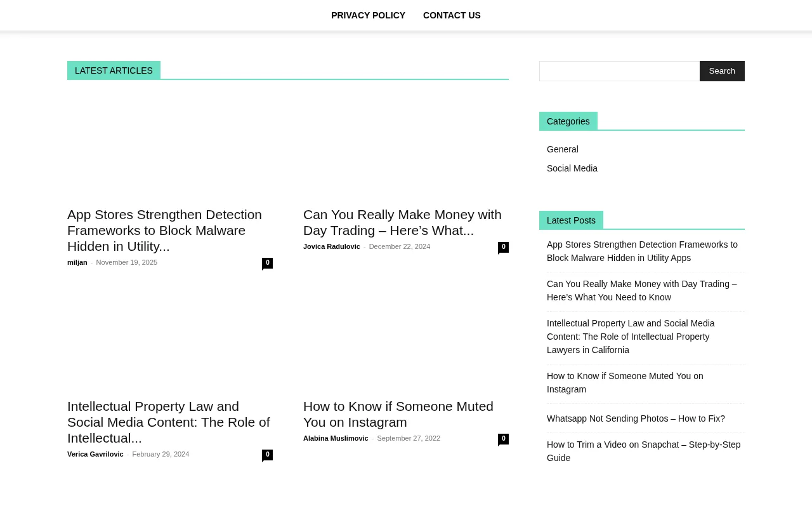Open the Instagram muted article headline
The image size is (812, 508).
[398, 414]
